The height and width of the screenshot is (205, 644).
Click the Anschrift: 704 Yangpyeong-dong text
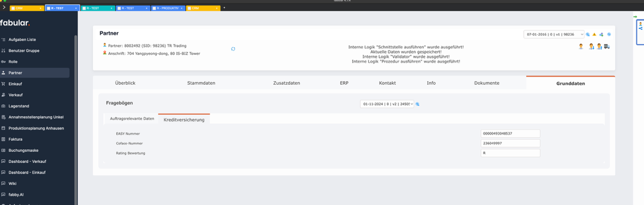[154, 53]
